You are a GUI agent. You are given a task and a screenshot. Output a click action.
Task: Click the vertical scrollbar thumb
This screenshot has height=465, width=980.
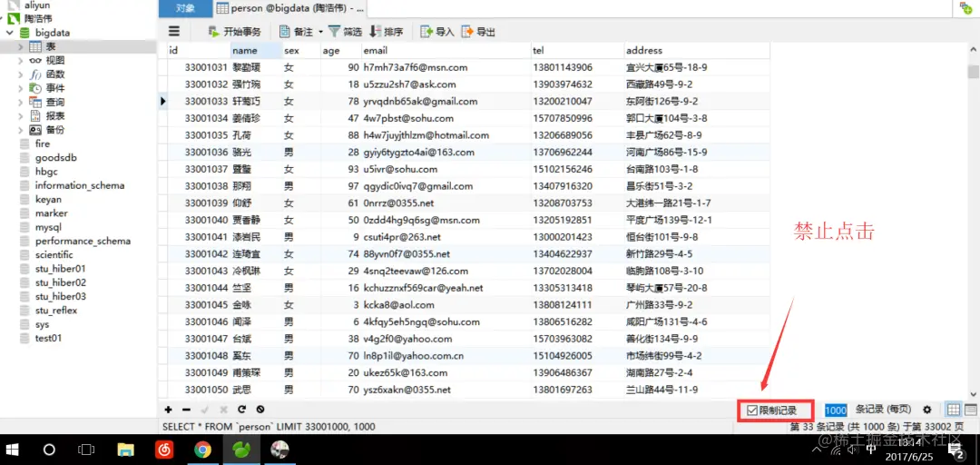coord(973,70)
